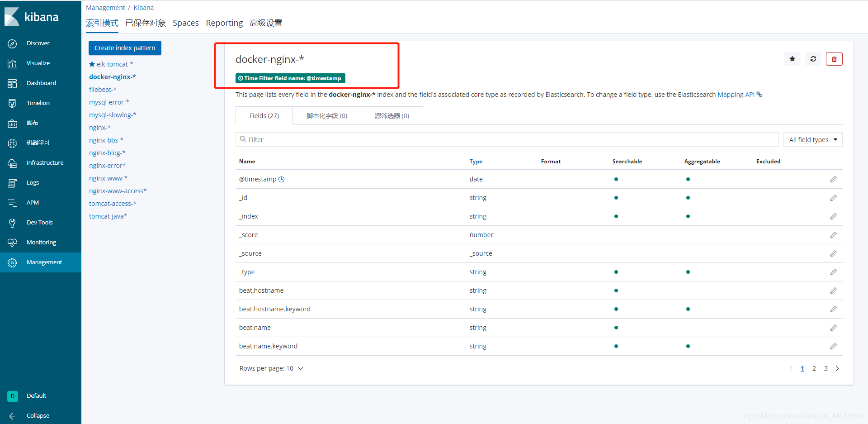Open the Dashboard icon in sidebar

click(x=12, y=83)
